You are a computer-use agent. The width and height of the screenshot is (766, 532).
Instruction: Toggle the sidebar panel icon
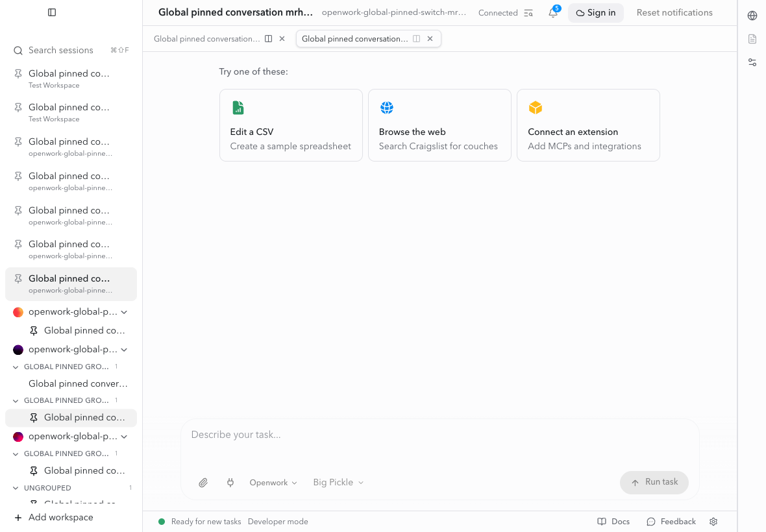52,13
